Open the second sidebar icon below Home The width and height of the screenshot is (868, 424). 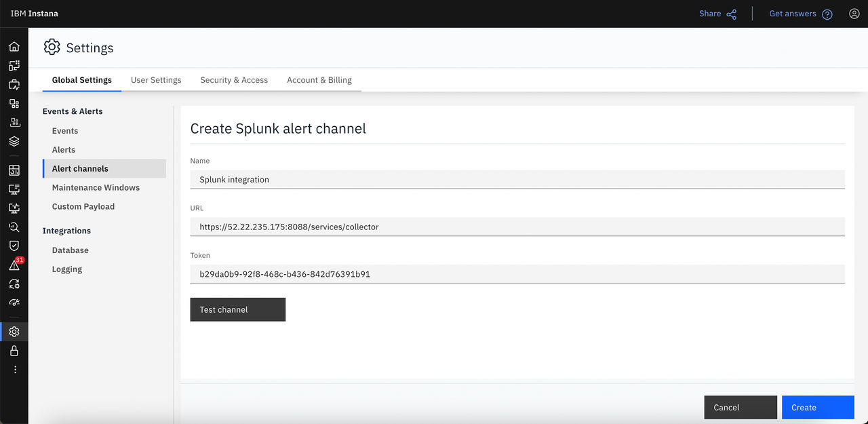point(14,66)
